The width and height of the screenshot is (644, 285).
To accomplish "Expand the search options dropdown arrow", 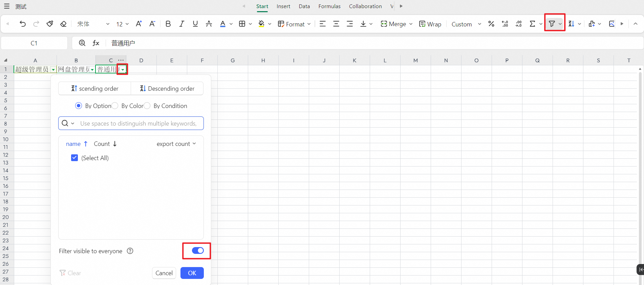I will (72, 123).
